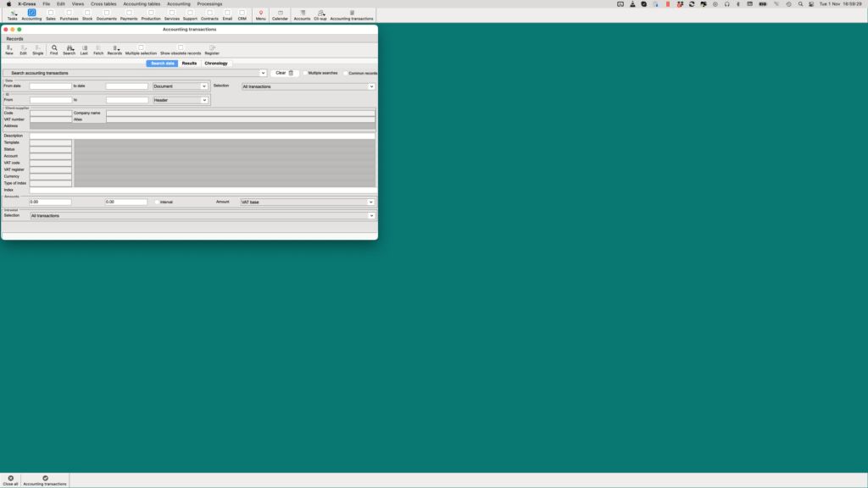This screenshot has width=868, height=488.
Task: Enable Multiple searches checkbox
Action: pos(305,73)
